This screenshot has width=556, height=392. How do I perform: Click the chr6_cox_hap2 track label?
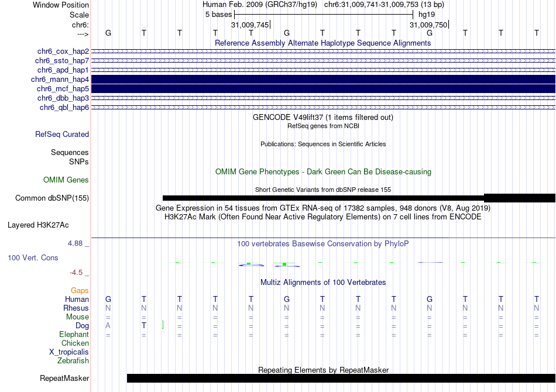[63, 51]
